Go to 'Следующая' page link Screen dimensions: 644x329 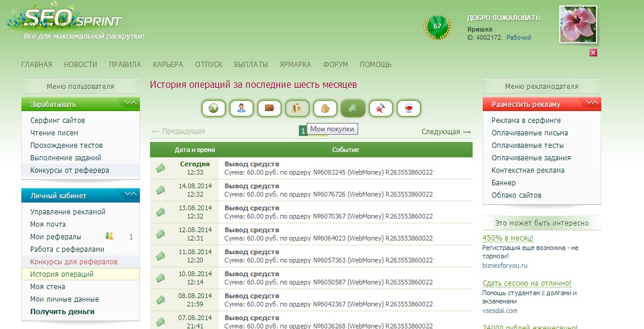tap(446, 131)
